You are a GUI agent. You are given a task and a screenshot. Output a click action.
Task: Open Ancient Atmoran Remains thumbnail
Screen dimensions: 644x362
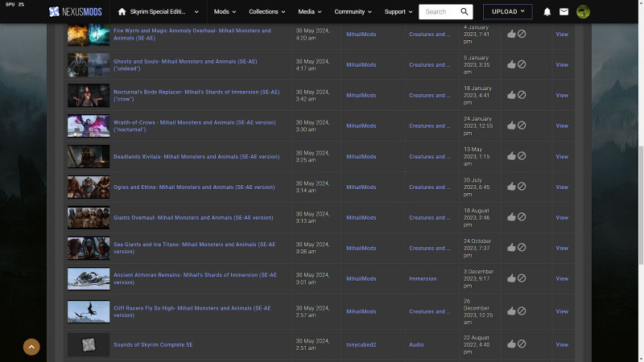(x=89, y=278)
